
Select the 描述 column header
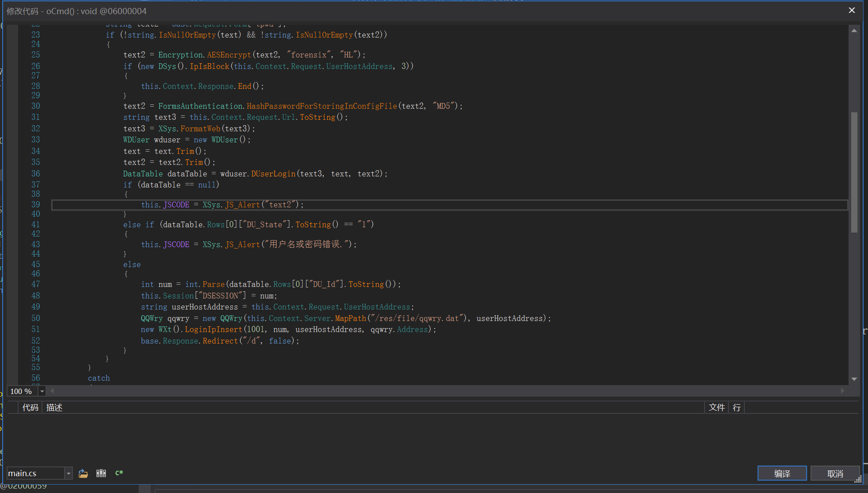(54, 408)
